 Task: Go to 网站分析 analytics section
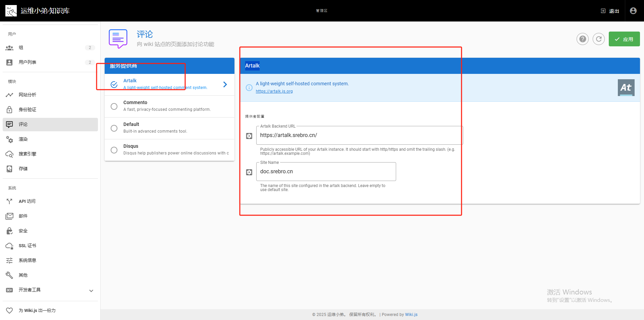[x=50, y=95]
